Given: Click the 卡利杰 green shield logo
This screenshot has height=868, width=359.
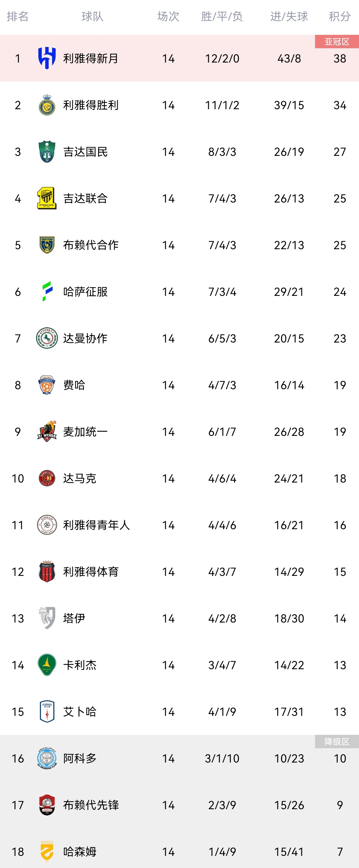Looking at the screenshot, I should [47, 665].
